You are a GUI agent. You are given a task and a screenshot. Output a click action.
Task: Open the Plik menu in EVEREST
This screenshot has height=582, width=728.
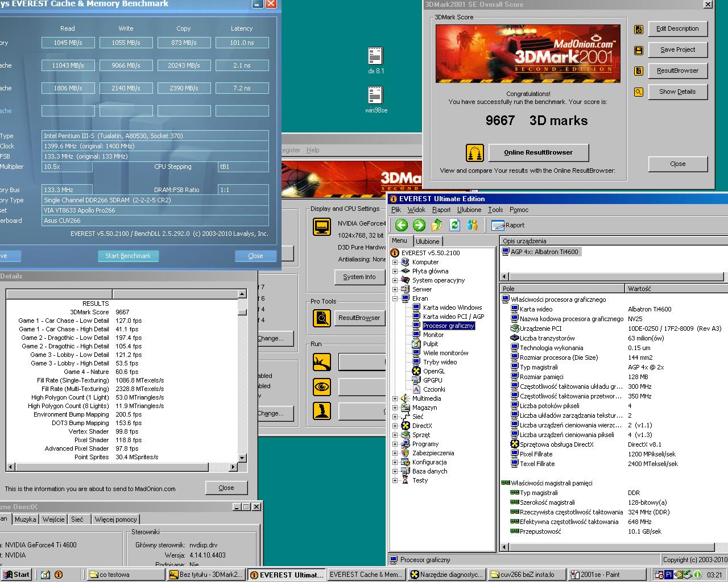[x=396, y=210]
